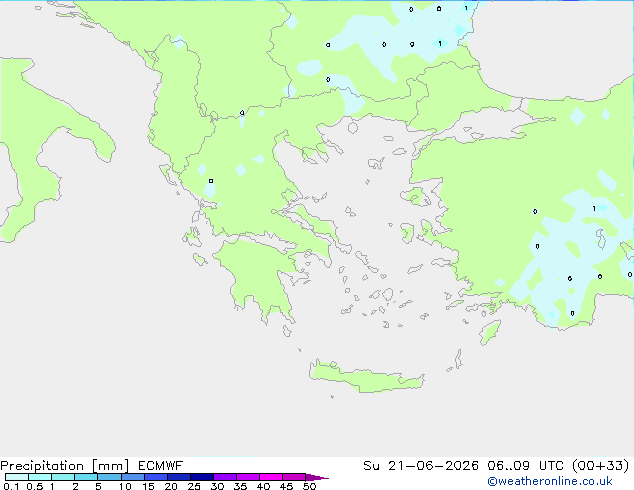634x490 pixels.
Task: Select the 35–40 mm legend color box
Action: coord(248,477)
